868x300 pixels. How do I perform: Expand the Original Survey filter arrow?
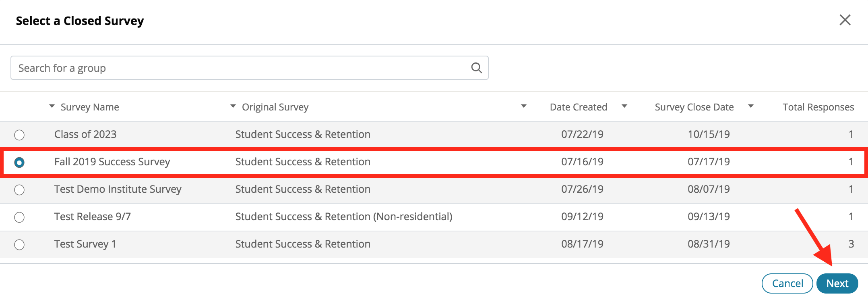[232, 106]
